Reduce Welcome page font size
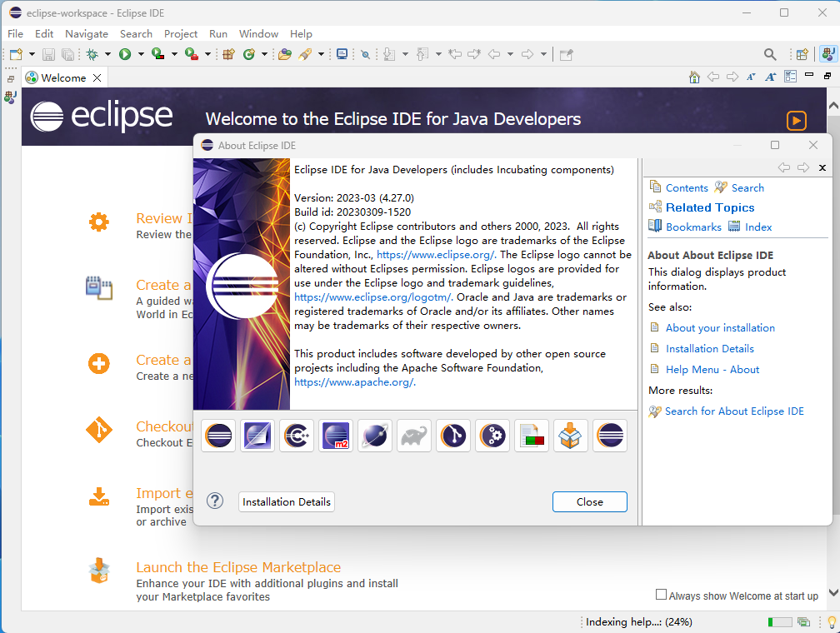 [x=751, y=77]
